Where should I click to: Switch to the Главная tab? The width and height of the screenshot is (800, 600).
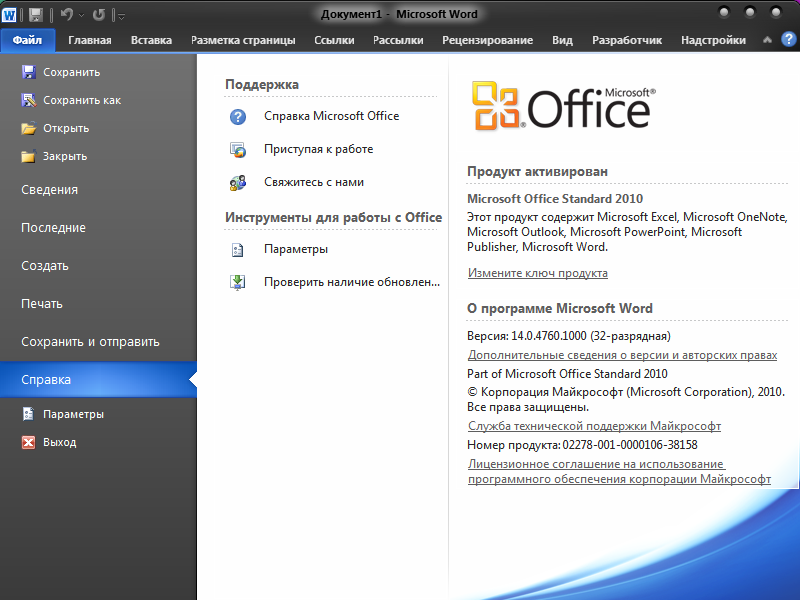coord(90,40)
